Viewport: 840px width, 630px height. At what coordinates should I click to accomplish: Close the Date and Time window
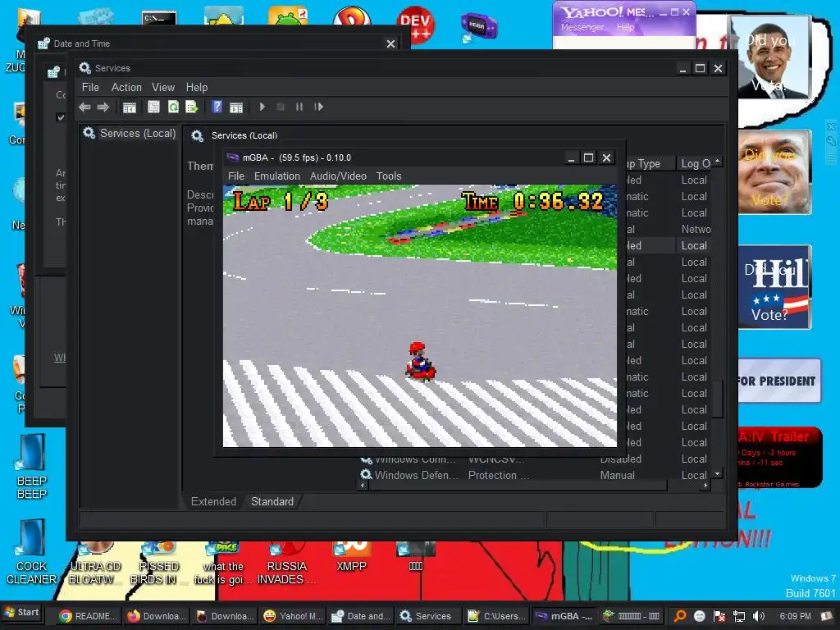coord(391,44)
